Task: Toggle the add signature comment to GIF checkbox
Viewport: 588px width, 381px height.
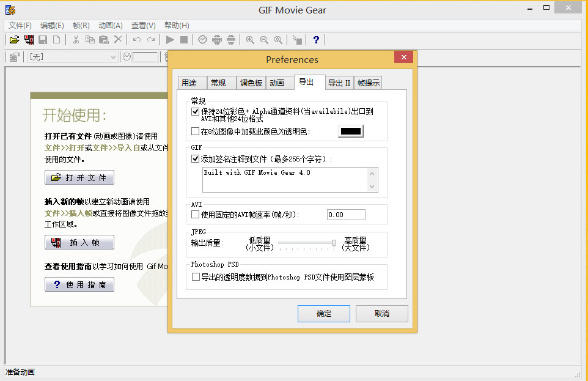Action: (196, 159)
